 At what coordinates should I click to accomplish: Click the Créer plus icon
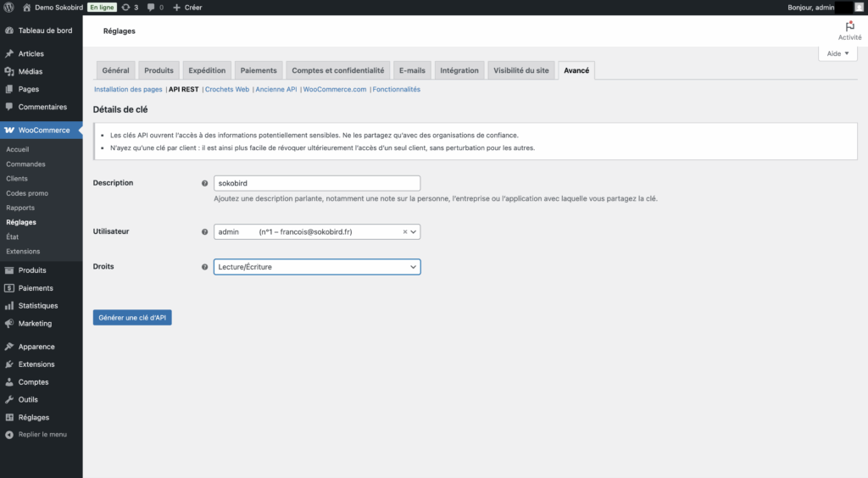[176, 7]
